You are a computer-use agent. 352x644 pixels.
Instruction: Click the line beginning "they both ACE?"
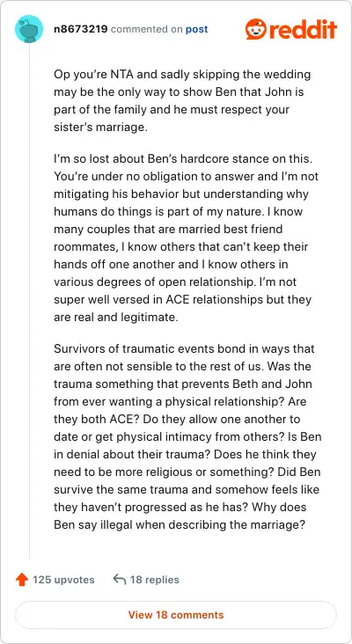(177, 421)
